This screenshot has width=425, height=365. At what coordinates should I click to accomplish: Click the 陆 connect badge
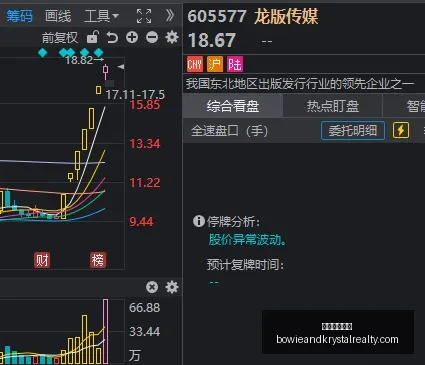click(235, 64)
